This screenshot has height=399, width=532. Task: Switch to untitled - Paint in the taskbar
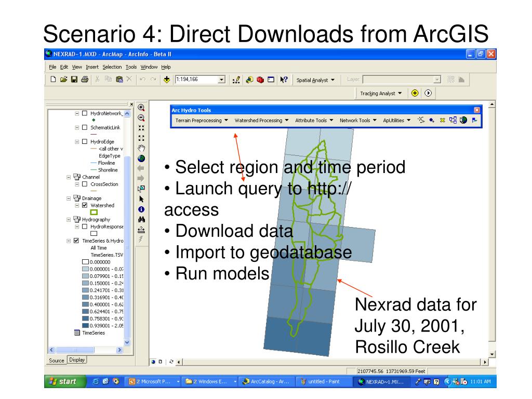tap(324, 382)
